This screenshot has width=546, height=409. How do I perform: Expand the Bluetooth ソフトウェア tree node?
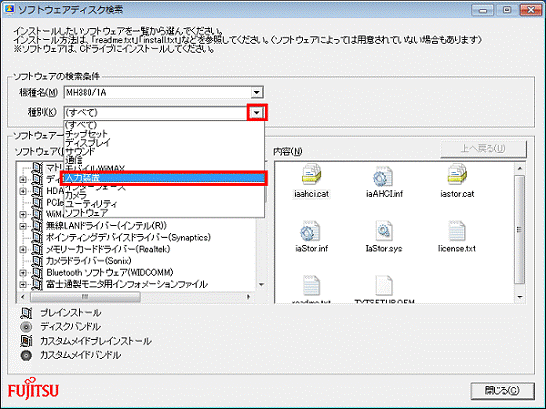[x=23, y=273]
